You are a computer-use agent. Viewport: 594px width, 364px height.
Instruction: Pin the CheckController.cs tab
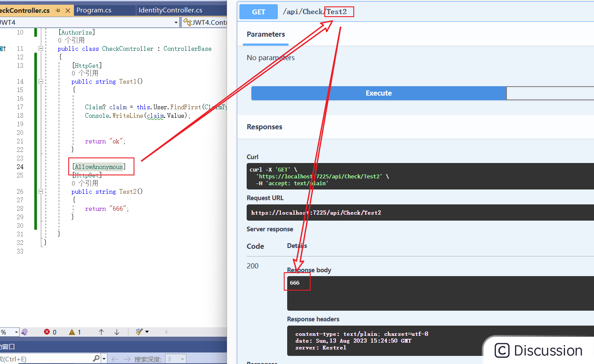point(58,10)
